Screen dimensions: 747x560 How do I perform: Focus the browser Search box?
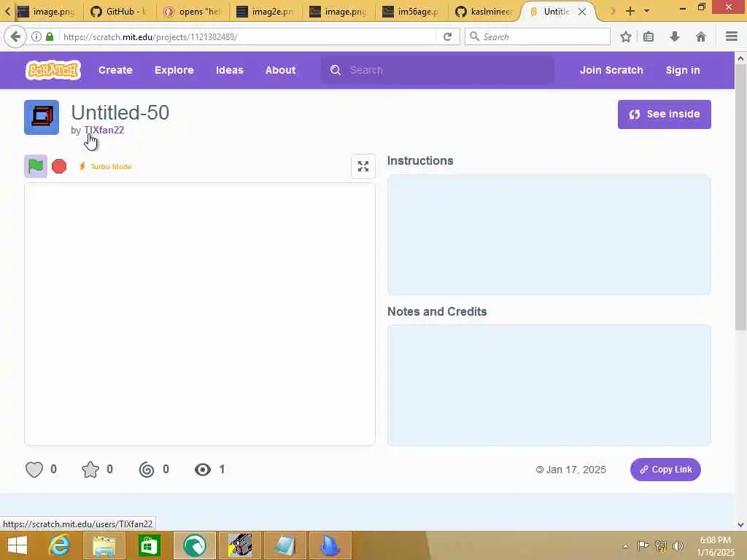click(538, 36)
